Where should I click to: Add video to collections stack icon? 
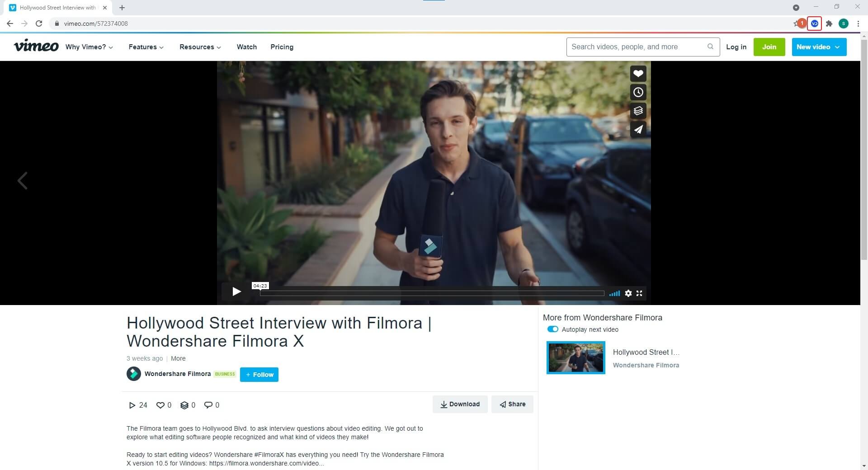click(638, 111)
